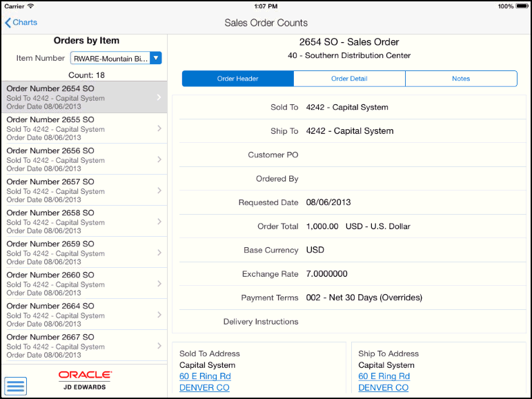Image resolution: width=532 pixels, height=399 pixels.
Task: Expand chevron for Order Number 2655 SO
Action: (x=159, y=128)
